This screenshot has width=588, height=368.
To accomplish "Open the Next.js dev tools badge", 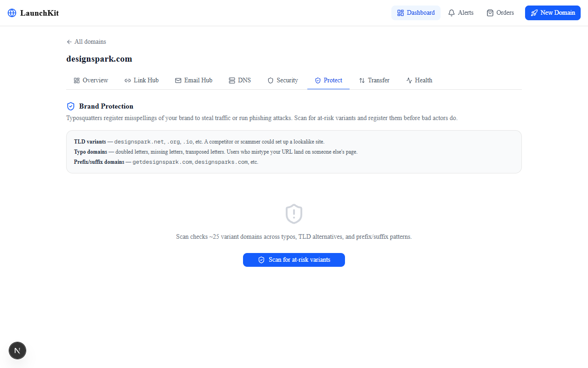I will tap(17, 351).
